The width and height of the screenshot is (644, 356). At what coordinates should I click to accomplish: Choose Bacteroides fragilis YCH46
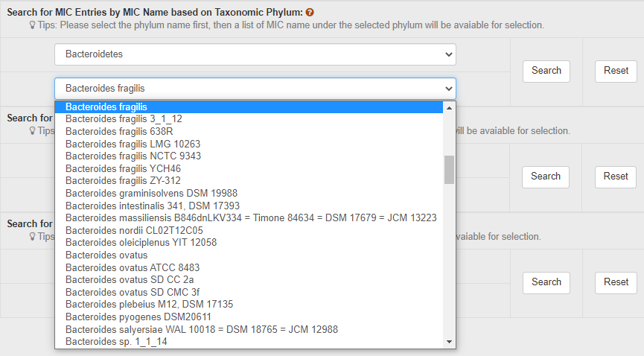[x=123, y=168]
